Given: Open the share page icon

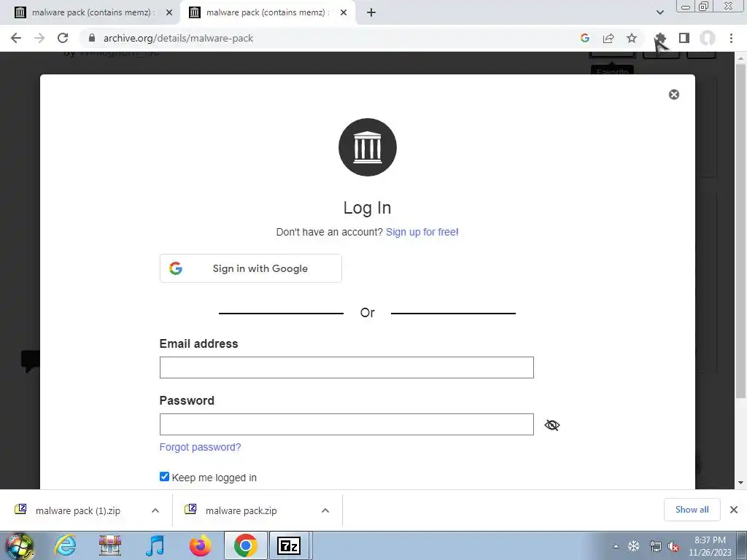Looking at the screenshot, I should (x=608, y=38).
